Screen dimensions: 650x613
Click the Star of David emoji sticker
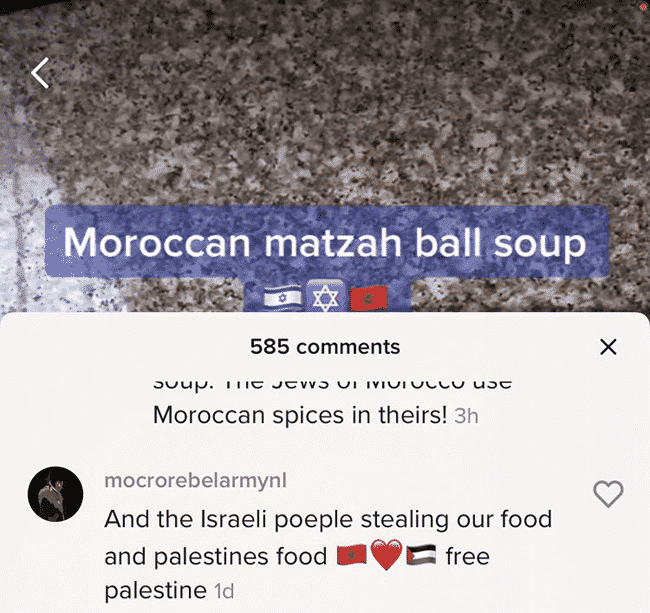click(325, 296)
